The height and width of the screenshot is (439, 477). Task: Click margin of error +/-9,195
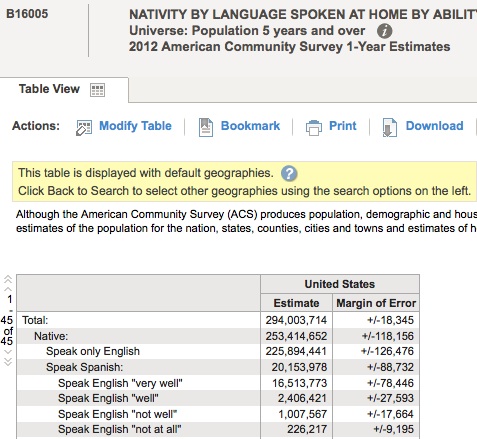coord(393,429)
